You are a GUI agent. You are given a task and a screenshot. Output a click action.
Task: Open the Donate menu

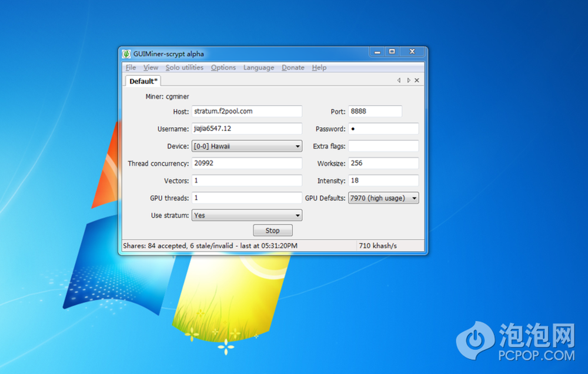click(293, 68)
